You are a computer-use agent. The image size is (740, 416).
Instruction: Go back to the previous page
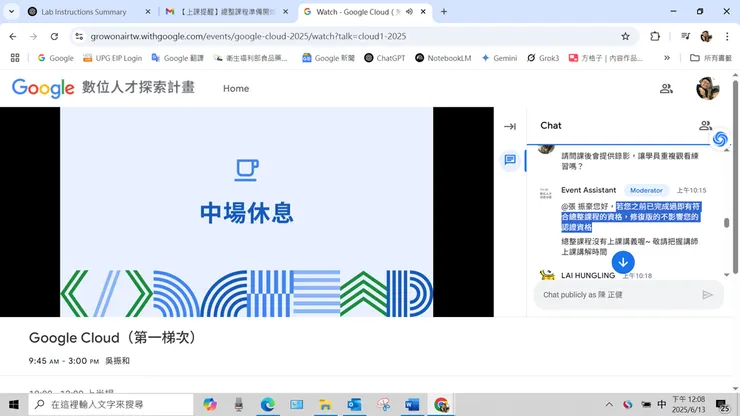click(13, 36)
